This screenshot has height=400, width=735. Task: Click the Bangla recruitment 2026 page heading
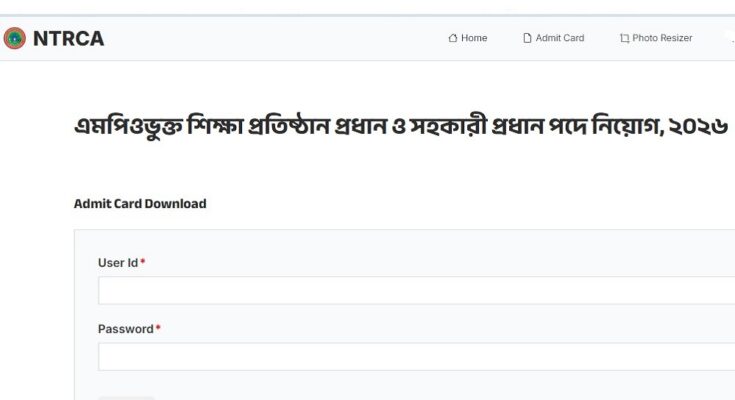click(x=400, y=128)
